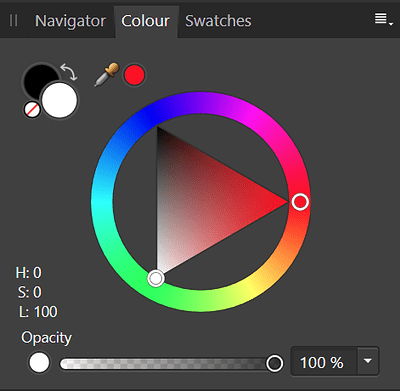Switch to the Navigator tab
The width and height of the screenshot is (400, 391).
(x=70, y=21)
